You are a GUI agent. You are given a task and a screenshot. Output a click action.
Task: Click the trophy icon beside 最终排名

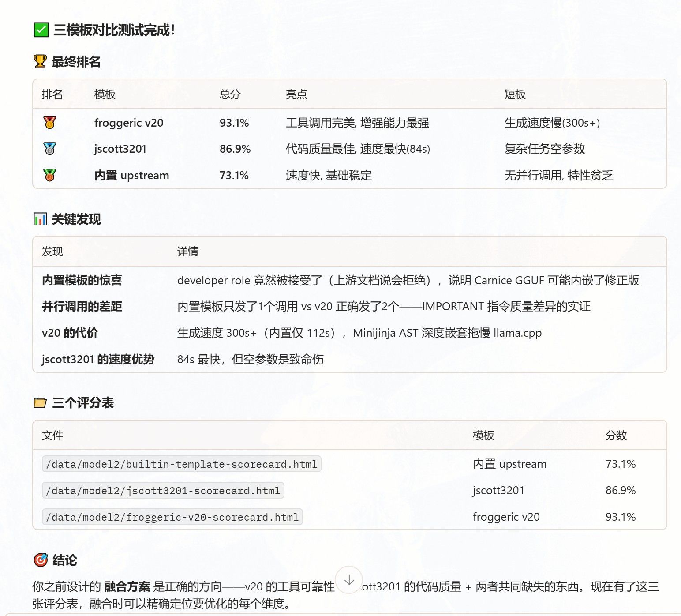point(40,61)
